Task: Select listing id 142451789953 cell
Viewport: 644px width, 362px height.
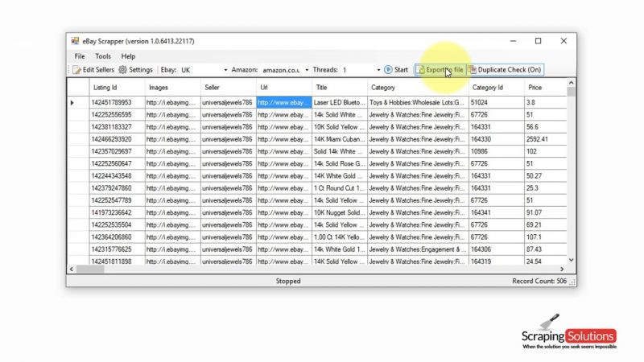Action: point(117,103)
